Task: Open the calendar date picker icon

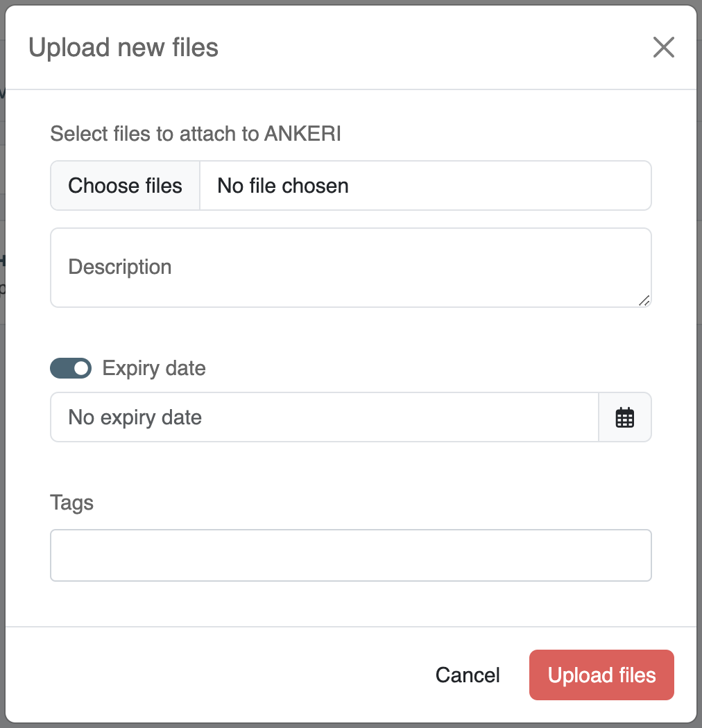Action: coord(624,417)
